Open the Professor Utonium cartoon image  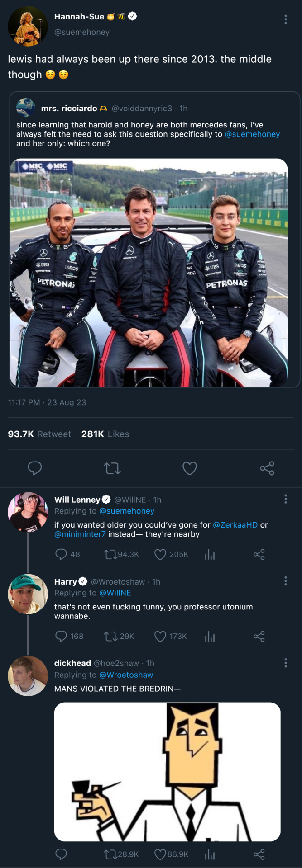167,771
